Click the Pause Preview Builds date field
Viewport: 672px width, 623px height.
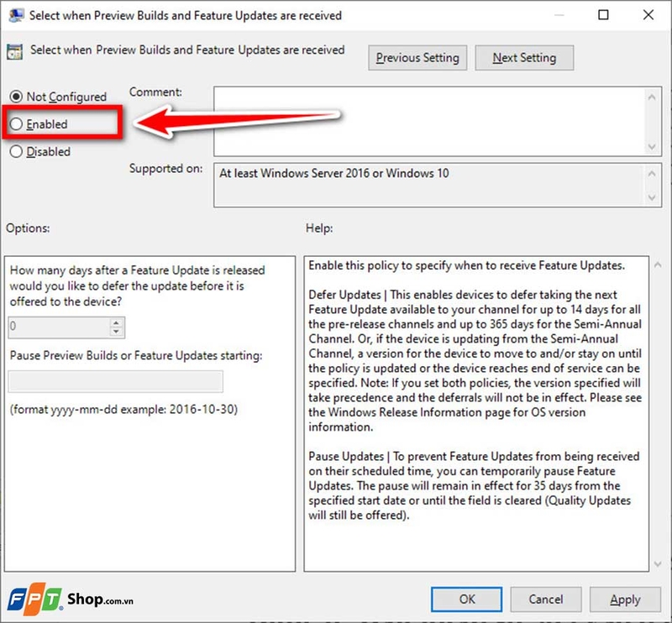pyautogui.click(x=116, y=381)
